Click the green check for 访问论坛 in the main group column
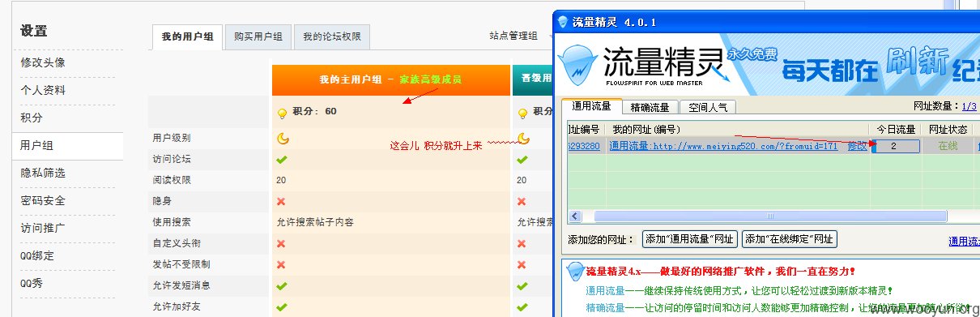This screenshot has width=980, height=317. [282, 160]
